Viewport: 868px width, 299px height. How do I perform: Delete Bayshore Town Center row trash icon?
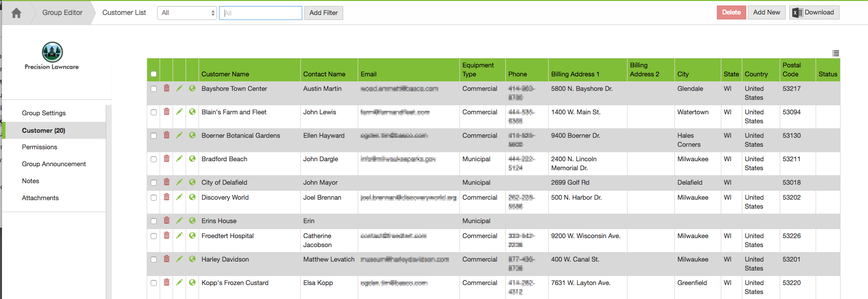point(167,88)
